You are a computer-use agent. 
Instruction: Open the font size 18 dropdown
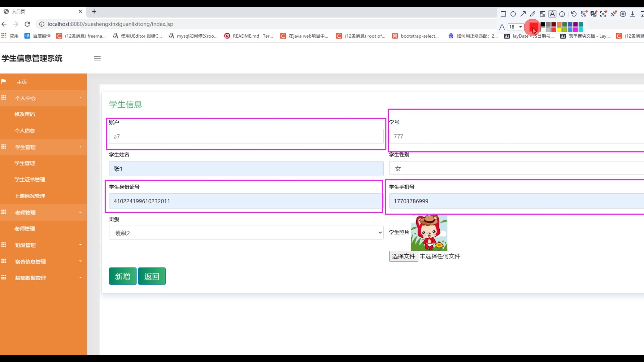point(516,27)
